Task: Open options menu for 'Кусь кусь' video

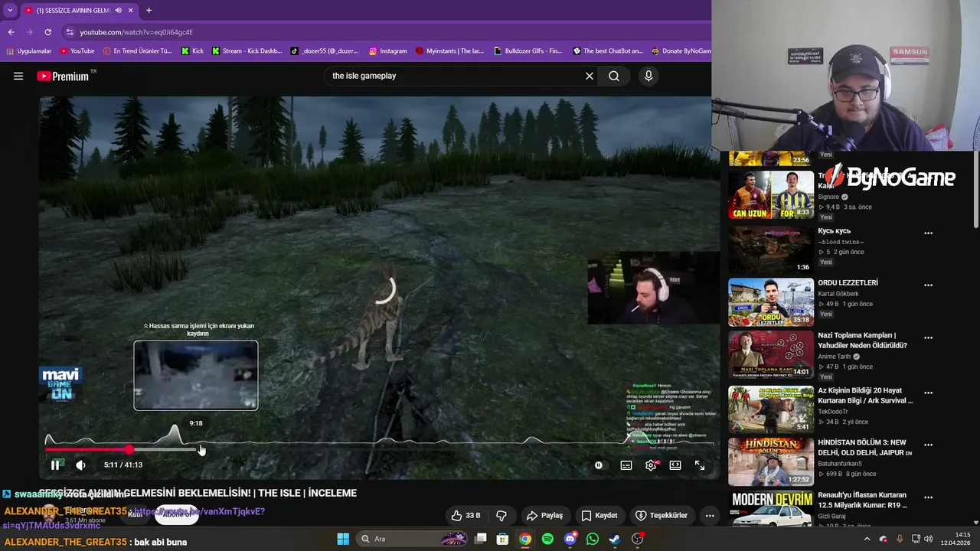Action: tap(928, 233)
